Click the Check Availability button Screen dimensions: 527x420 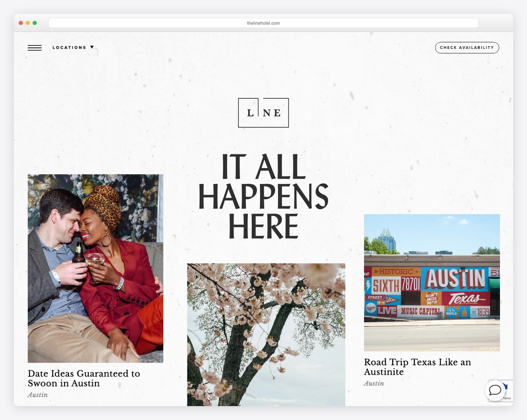[x=467, y=47]
